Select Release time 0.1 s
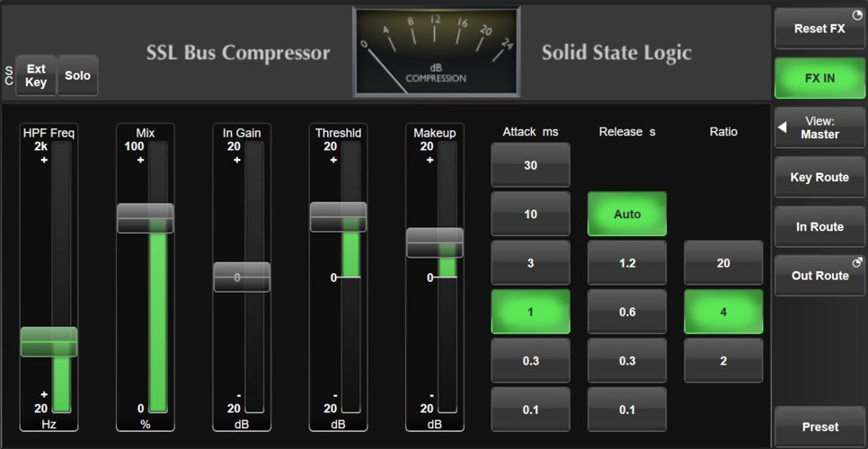868x449 pixels. coord(627,409)
